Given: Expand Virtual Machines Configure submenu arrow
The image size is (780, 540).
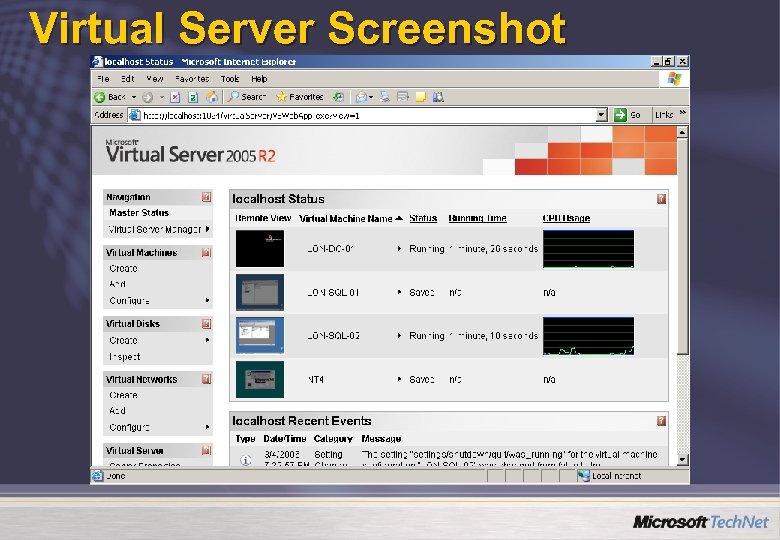Looking at the screenshot, I should 207,300.
